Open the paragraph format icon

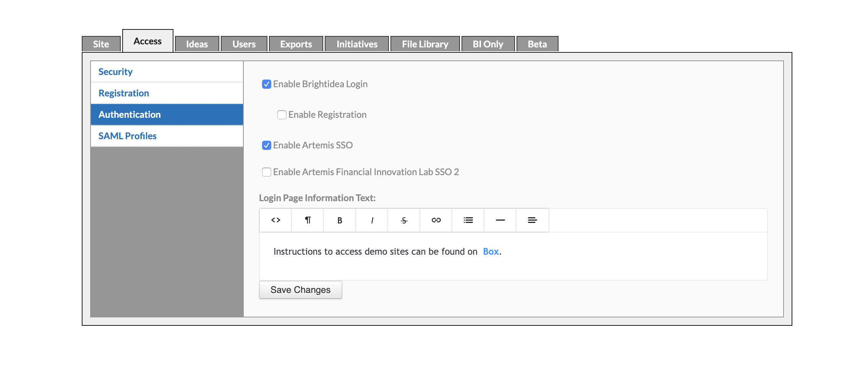(x=308, y=220)
